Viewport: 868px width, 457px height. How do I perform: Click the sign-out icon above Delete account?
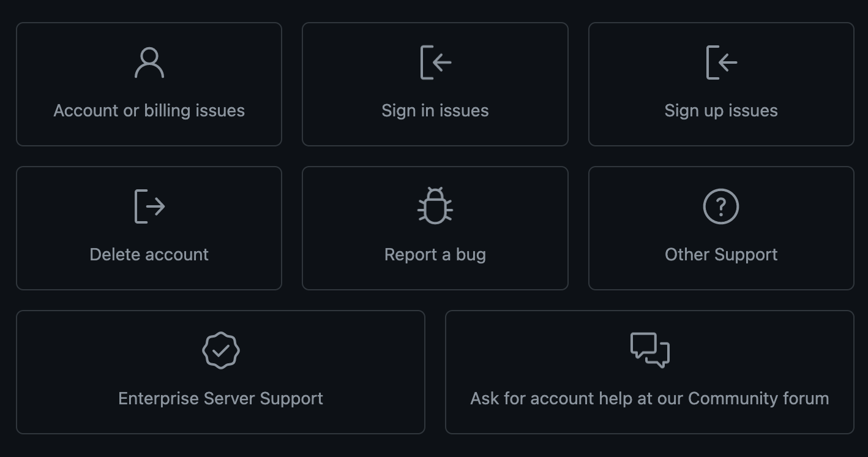click(x=149, y=206)
